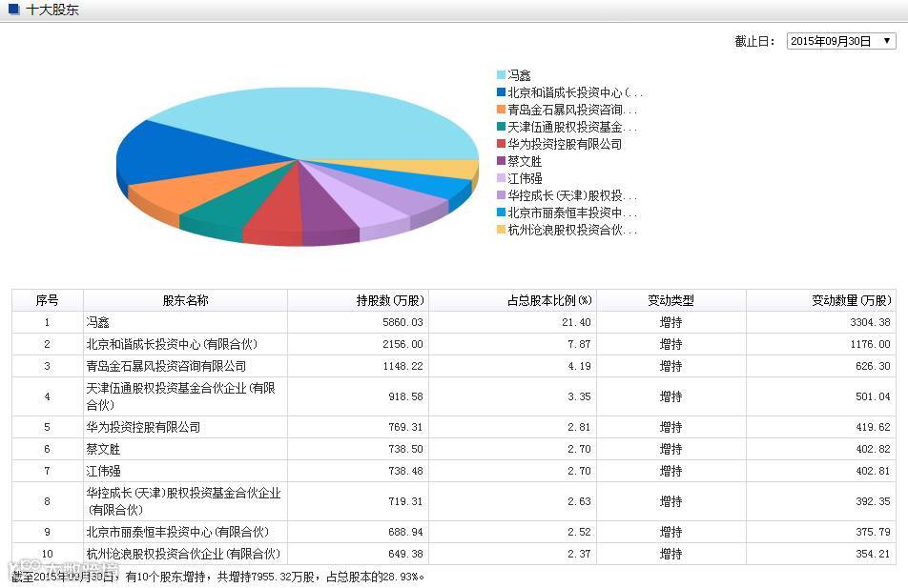Click percentage value 2.37
Screen dimensions: 908x588
[x=579, y=554]
